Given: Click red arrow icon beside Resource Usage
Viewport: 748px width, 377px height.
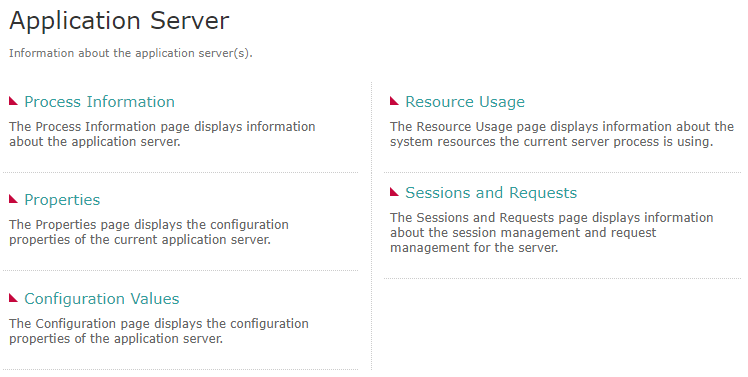Looking at the screenshot, I should click(x=394, y=101).
